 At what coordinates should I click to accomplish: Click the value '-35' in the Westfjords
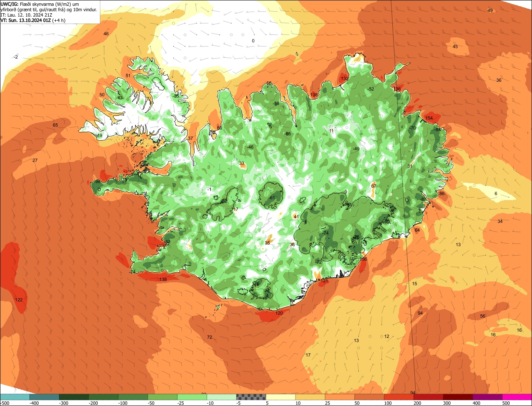176,96
